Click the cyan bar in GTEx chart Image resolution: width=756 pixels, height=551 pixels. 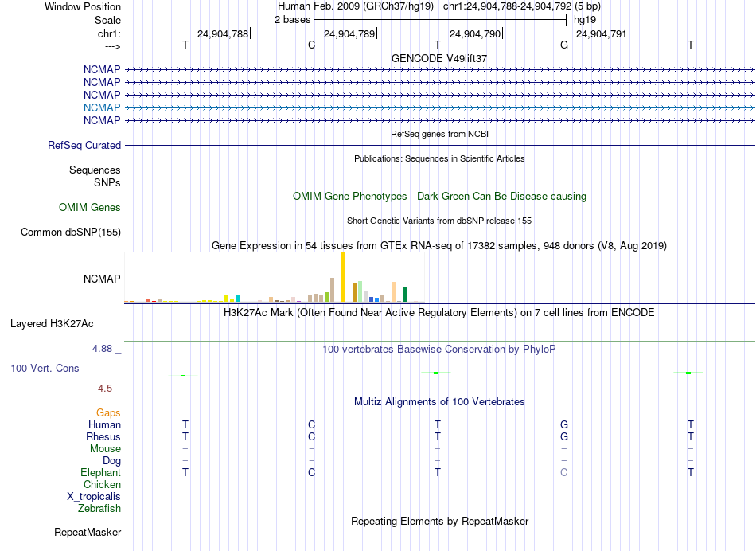(237, 298)
